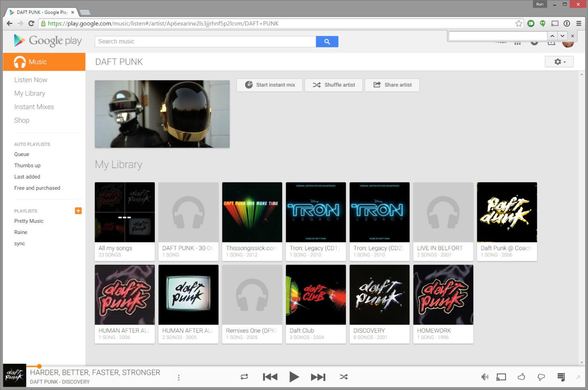The height and width of the screenshot is (390, 588).
Task: Give the current song a thumbs up
Action: click(521, 377)
